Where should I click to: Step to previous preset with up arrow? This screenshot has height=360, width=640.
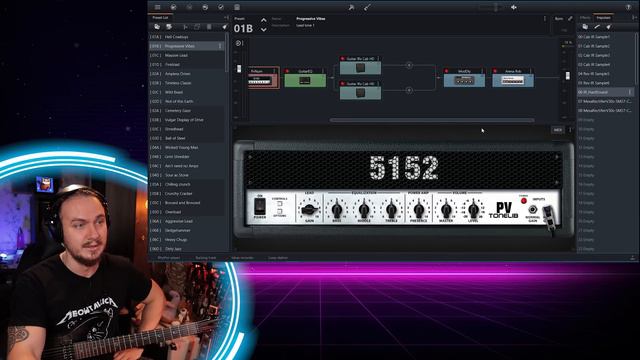point(264,20)
